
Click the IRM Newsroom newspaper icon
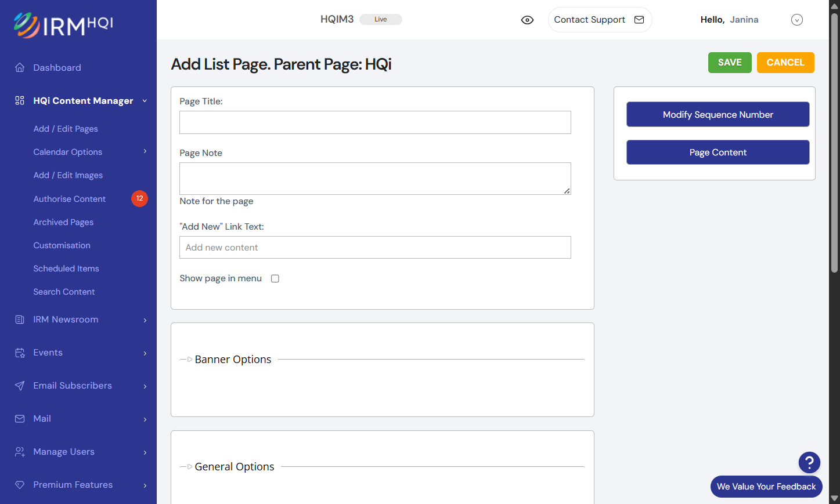point(20,320)
